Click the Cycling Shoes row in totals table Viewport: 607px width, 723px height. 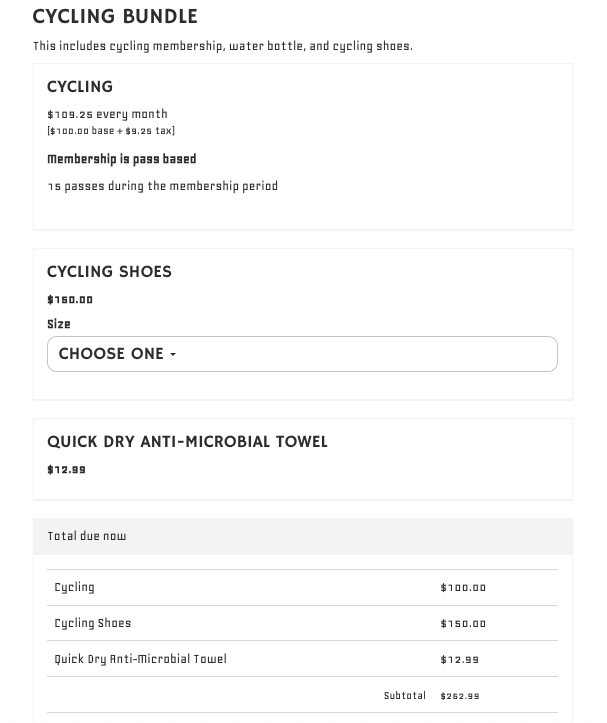[93, 623]
